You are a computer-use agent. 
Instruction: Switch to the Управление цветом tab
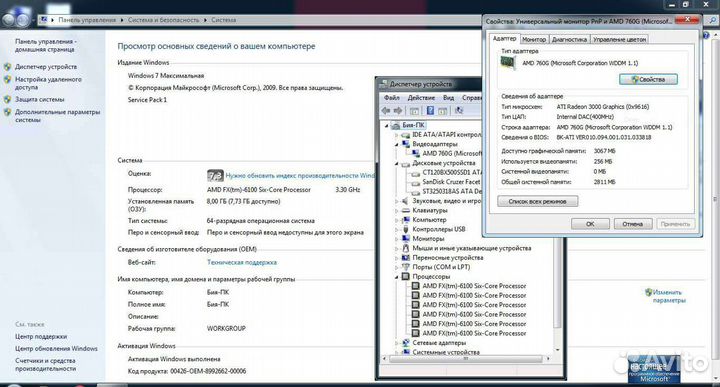619,39
